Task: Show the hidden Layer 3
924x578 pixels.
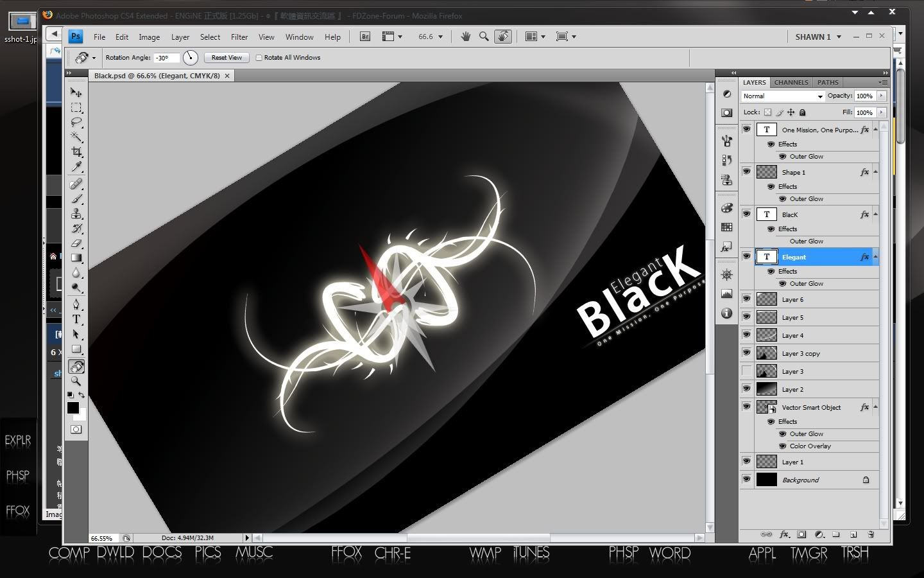Action: point(746,371)
